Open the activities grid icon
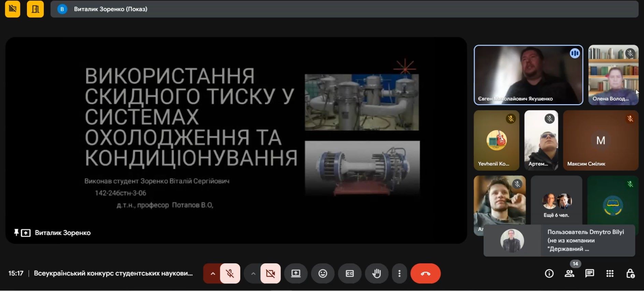Screen dimensions: 644x291 click(x=610, y=274)
